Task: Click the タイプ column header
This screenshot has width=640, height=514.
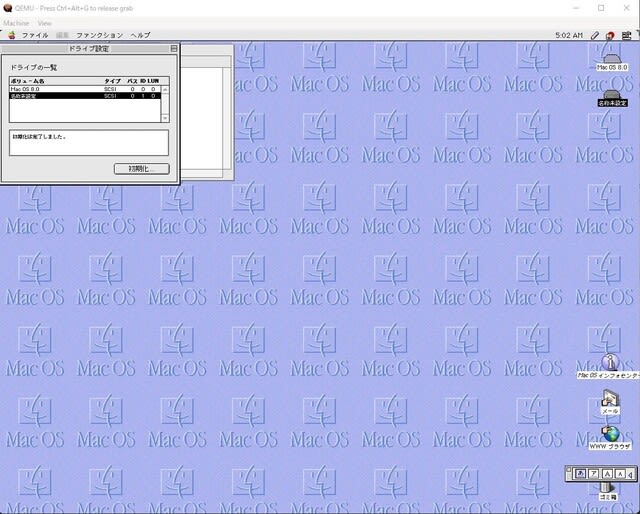Action: coord(112,81)
